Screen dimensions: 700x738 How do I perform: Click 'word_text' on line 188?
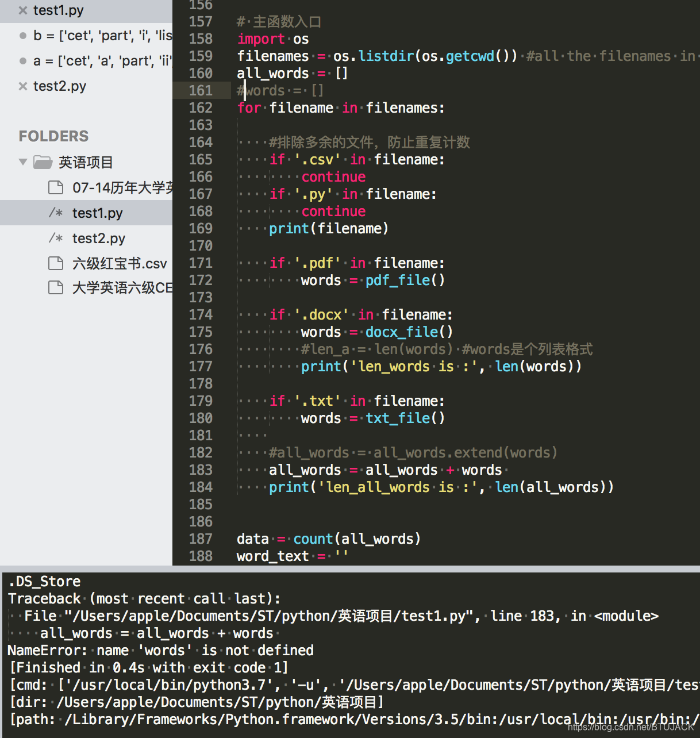pyautogui.click(x=273, y=556)
